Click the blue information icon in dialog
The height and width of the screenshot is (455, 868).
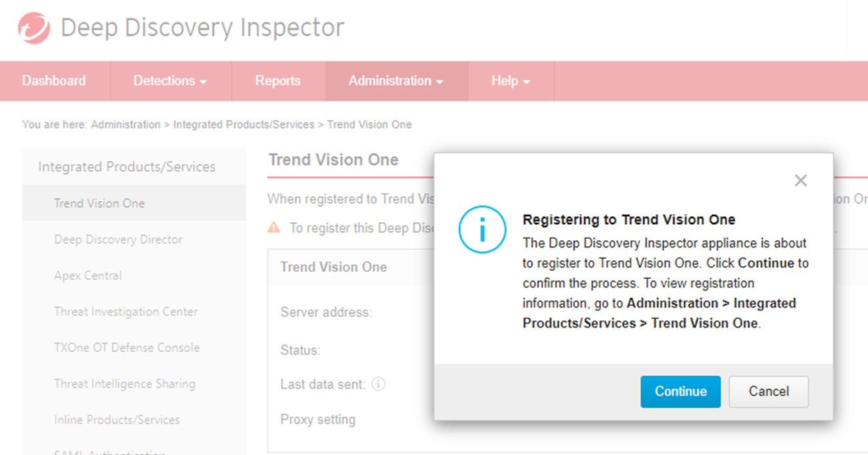click(x=482, y=230)
